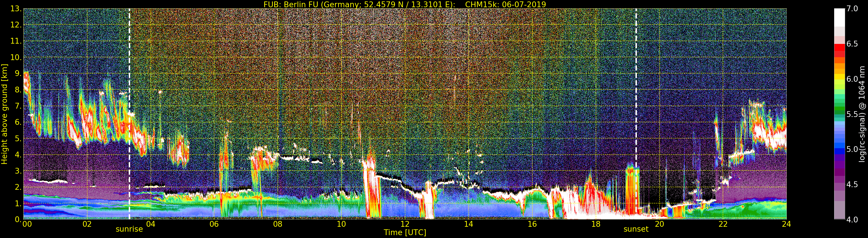Click the 'Time [UTC]' axis label

click(405, 233)
